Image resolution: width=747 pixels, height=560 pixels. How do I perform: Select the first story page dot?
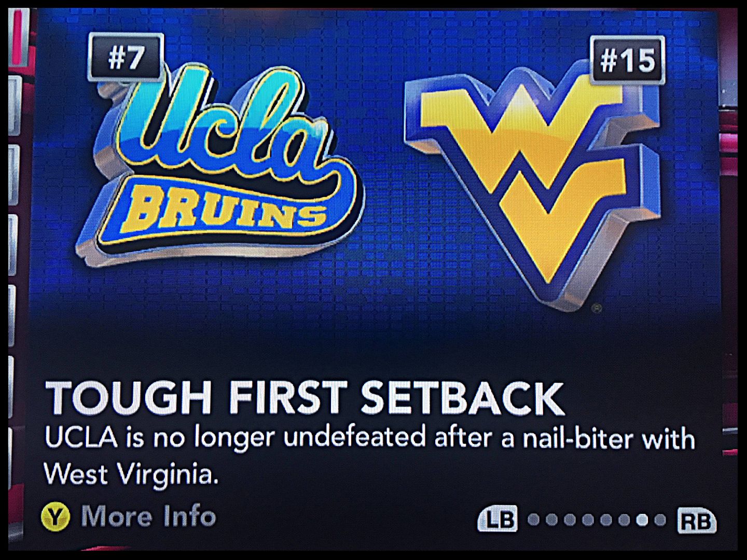(533, 520)
